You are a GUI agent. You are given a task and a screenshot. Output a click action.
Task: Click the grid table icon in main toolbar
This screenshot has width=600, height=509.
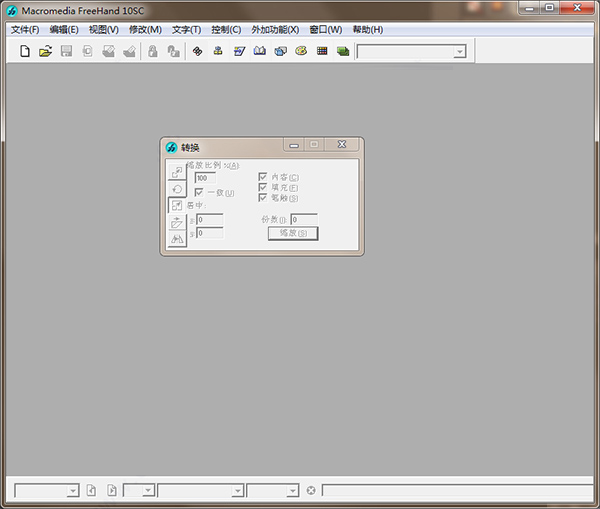322,51
